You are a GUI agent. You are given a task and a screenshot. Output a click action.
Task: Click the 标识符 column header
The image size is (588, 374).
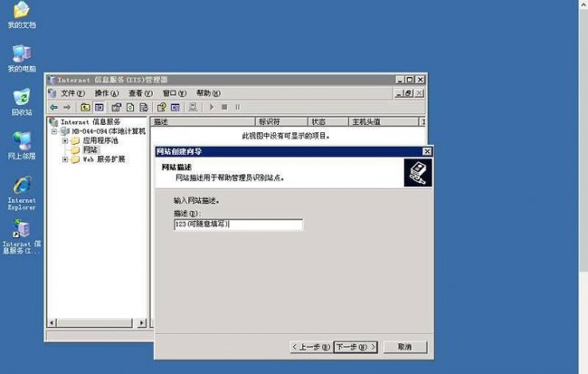pos(281,121)
